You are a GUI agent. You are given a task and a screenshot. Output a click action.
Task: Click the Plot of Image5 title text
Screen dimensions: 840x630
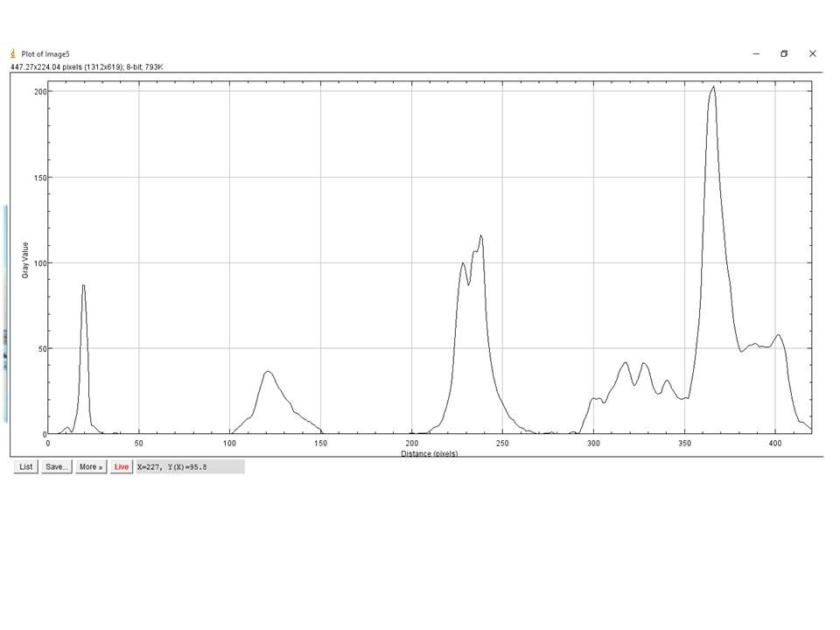pyautogui.click(x=45, y=53)
